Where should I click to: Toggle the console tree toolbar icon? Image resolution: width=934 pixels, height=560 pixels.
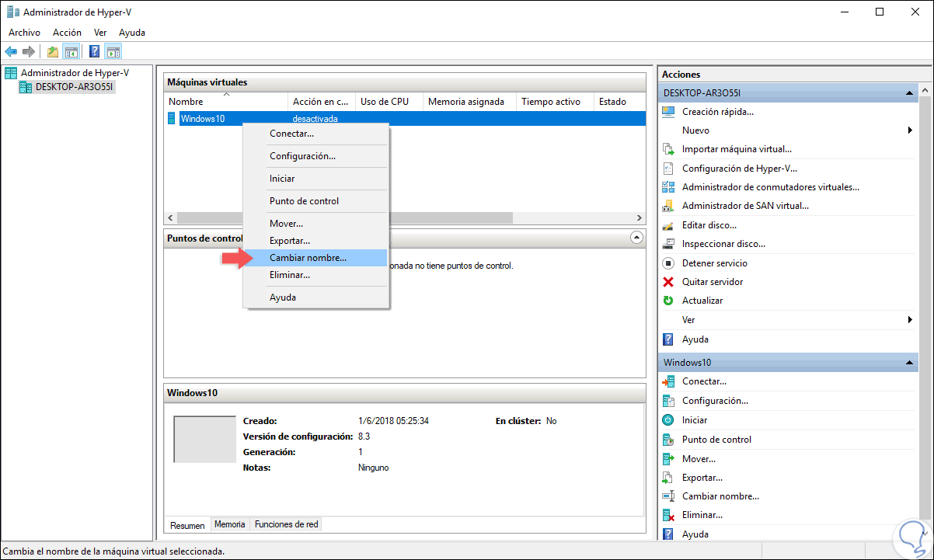pyautogui.click(x=71, y=51)
